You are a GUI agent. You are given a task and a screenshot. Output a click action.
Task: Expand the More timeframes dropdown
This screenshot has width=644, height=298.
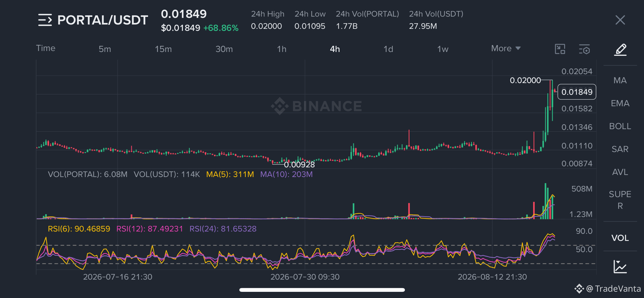[x=506, y=48]
